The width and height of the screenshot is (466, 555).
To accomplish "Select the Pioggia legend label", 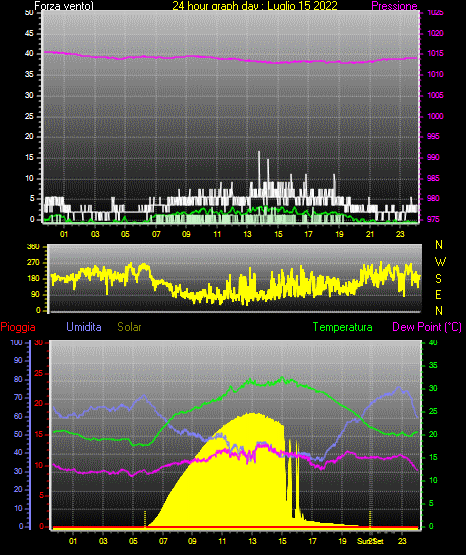I will pos(18,327).
